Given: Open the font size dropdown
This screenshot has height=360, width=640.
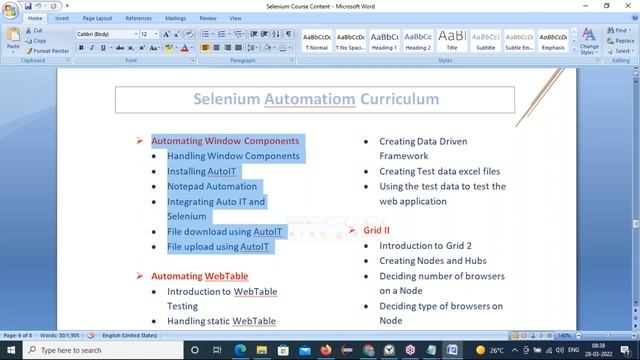Looking at the screenshot, I should point(156,34).
